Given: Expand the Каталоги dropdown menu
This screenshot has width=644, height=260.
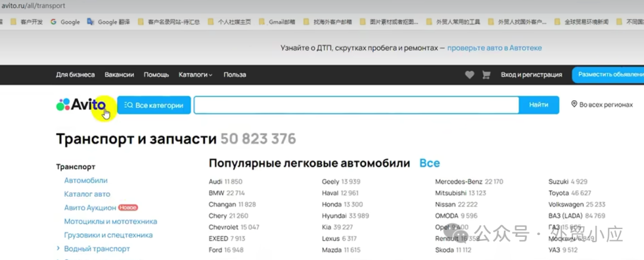Looking at the screenshot, I should (x=196, y=75).
